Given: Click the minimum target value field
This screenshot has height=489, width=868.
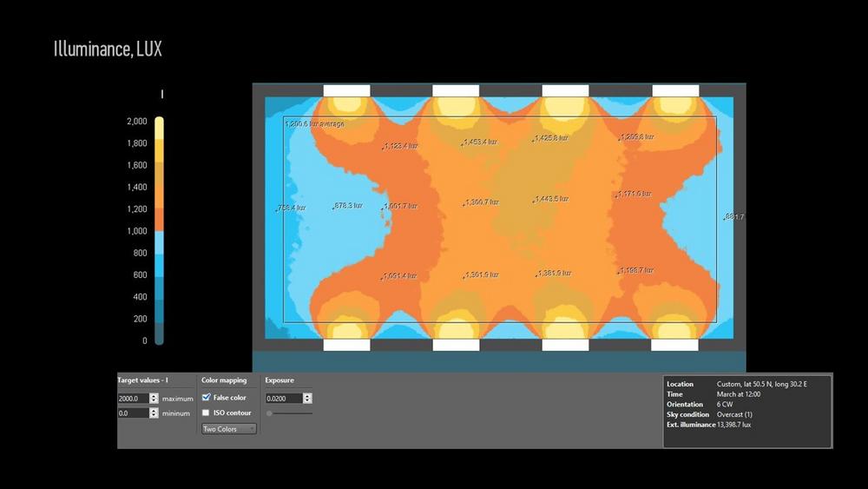Looking at the screenshot, I should 133,413.
